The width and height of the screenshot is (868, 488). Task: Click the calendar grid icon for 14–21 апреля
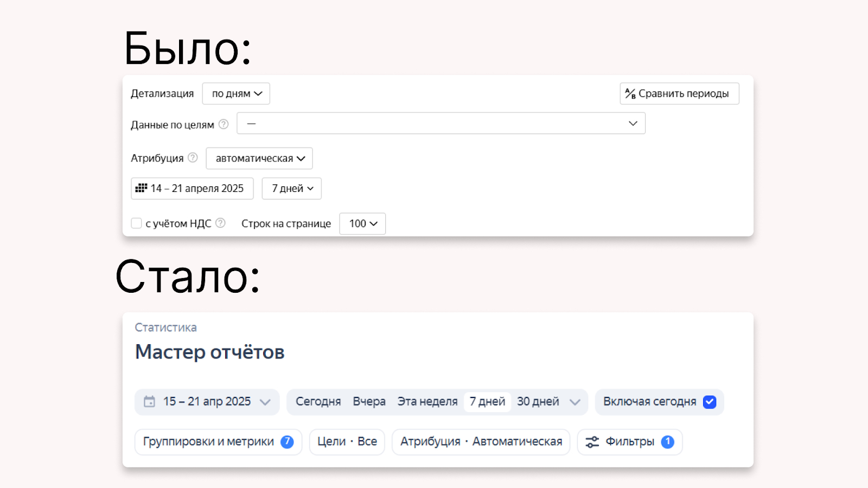pos(141,188)
